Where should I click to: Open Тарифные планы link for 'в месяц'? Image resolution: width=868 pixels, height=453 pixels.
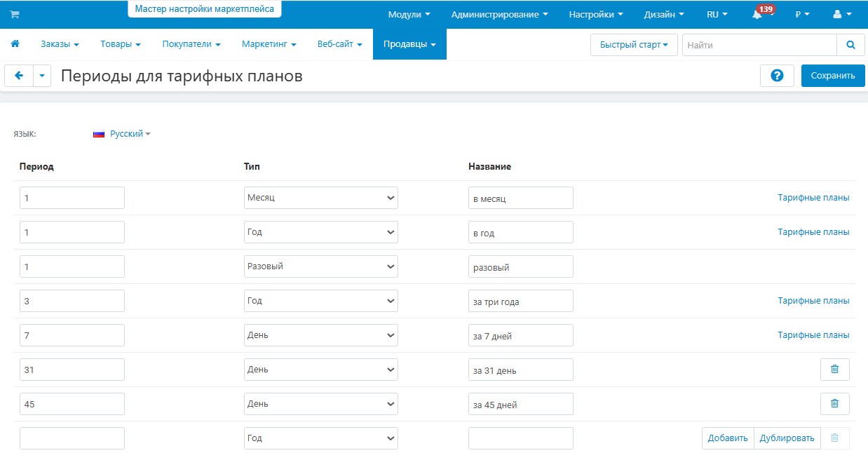(813, 198)
